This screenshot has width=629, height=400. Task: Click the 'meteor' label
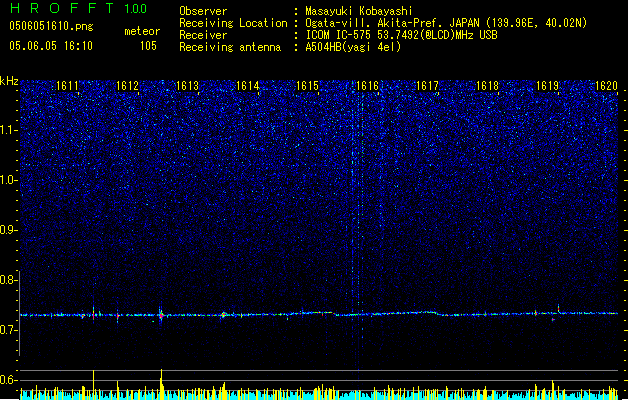tap(142, 31)
